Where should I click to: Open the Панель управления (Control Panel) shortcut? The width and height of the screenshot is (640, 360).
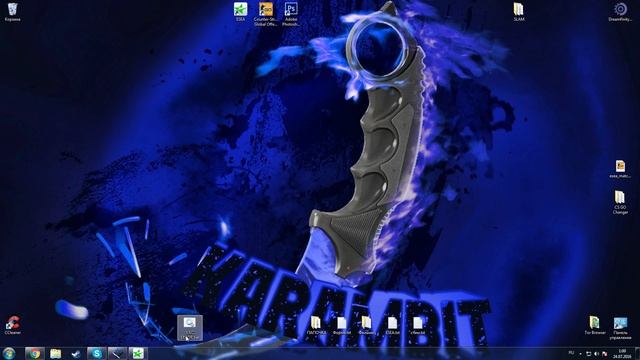[620, 328]
